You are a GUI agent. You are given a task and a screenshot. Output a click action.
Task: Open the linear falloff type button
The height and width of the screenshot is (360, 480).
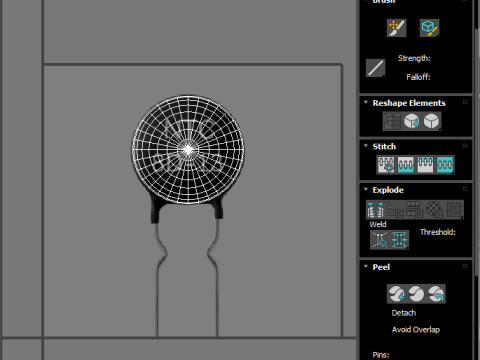(x=376, y=68)
